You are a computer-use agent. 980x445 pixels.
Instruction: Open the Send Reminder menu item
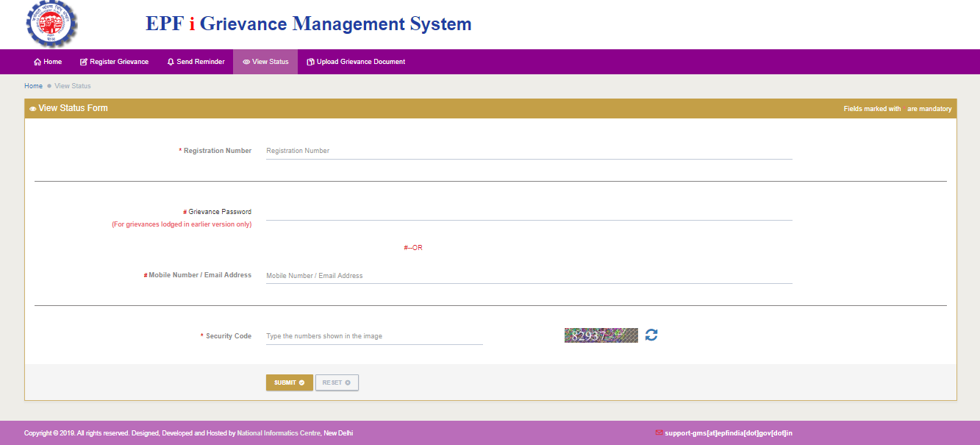196,62
